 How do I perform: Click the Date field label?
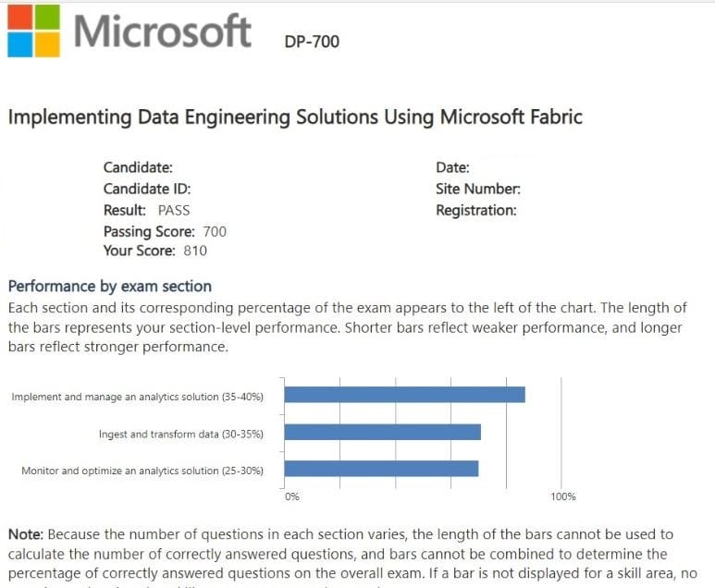coord(452,167)
